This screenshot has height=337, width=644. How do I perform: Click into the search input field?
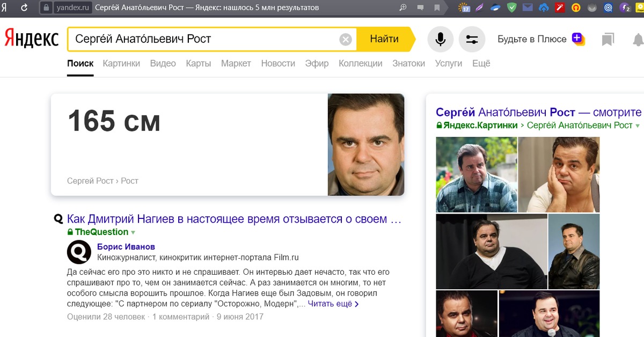click(204, 39)
